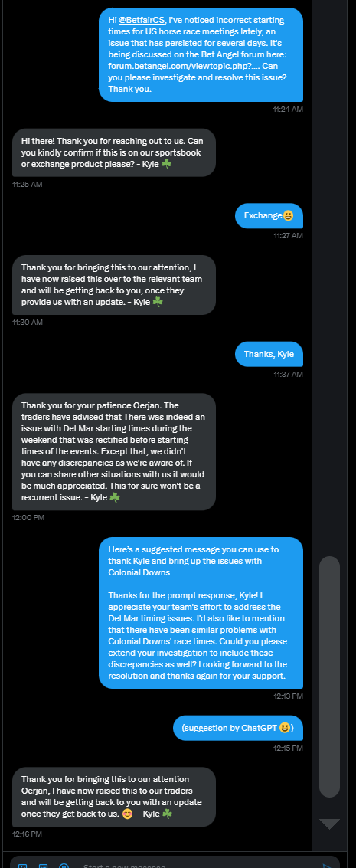The height and width of the screenshot is (868, 356).
Task: Click the scrollbar track above the thumb
Action: pyautogui.click(x=329, y=277)
